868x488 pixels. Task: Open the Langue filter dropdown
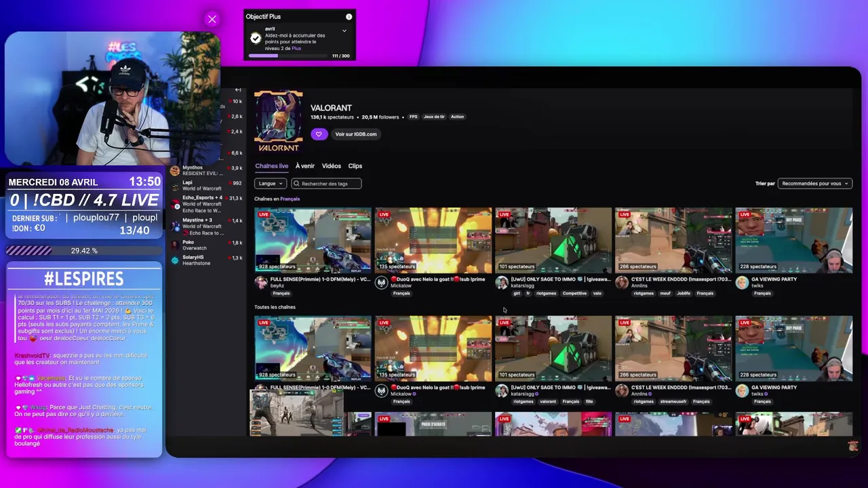pos(270,184)
